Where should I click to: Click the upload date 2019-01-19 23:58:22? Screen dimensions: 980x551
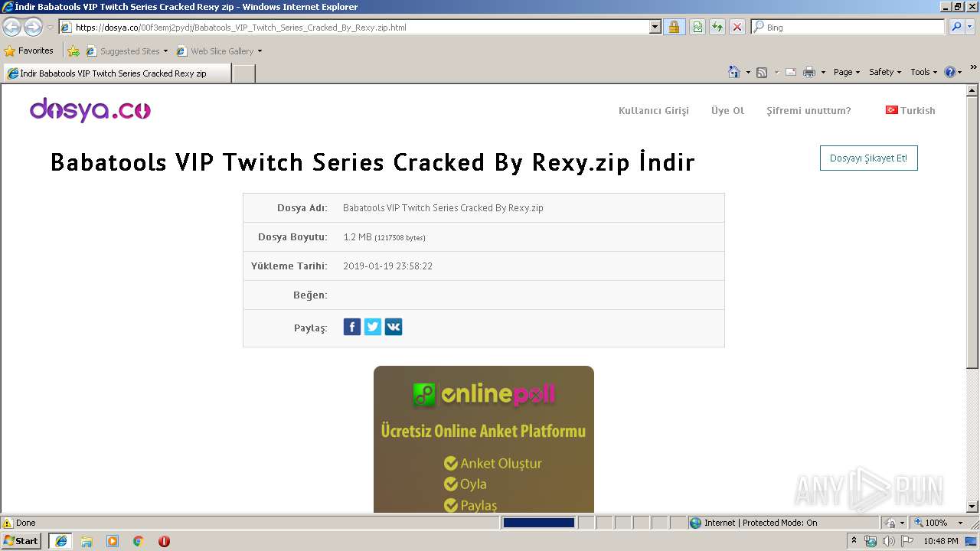[x=388, y=266]
